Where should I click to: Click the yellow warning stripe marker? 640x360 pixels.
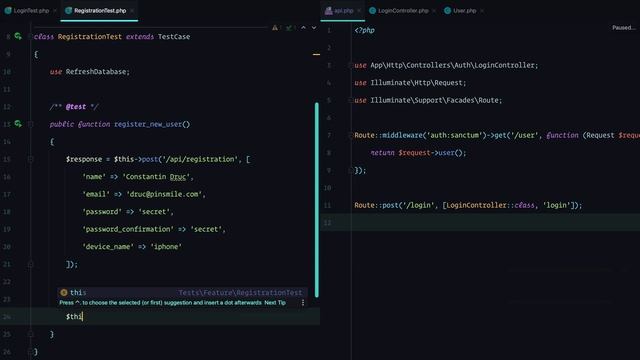click(x=316, y=54)
